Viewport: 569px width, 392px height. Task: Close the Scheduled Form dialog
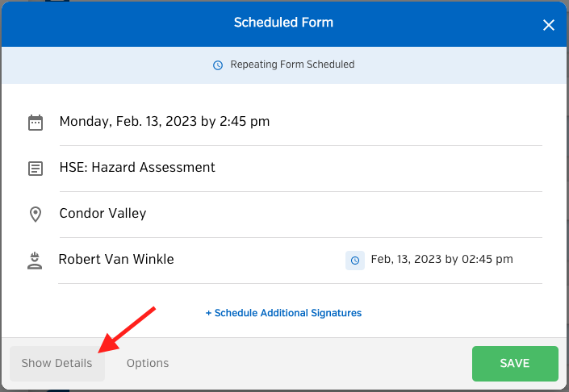(x=548, y=25)
